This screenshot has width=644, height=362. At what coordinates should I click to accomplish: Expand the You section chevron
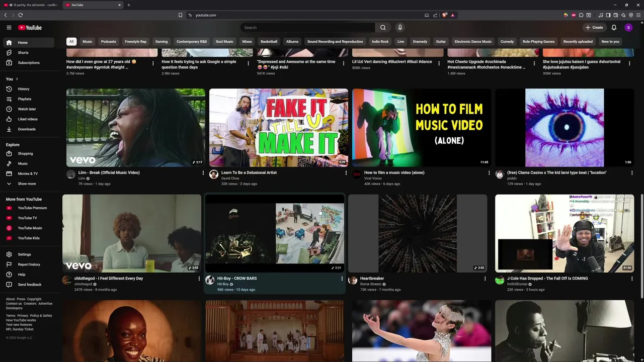pos(17,79)
